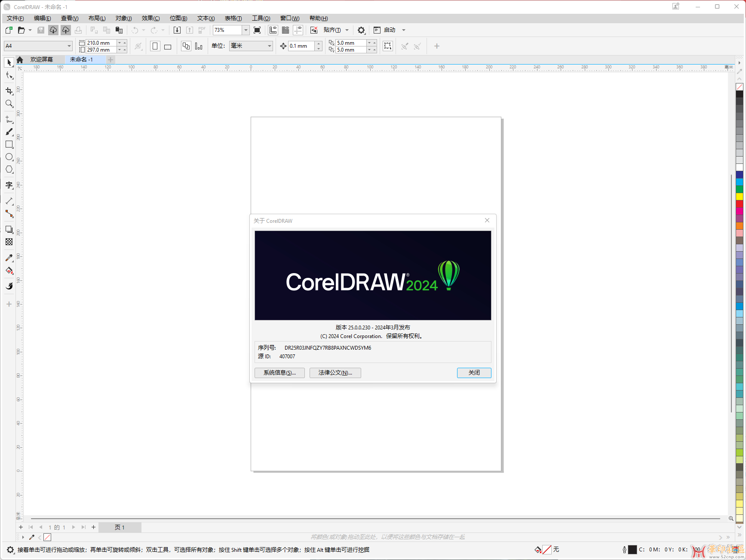The height and width of the screenshot is (560, 746).
Task: Open the 文件 File menu
Action: pyautogui.click(x=15, y=18)
